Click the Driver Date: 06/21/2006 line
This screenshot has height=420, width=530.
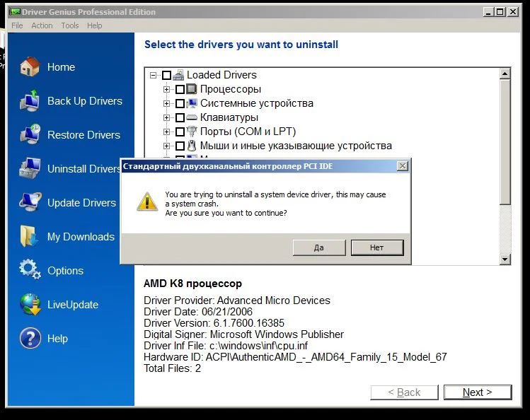(x=198, y=312)
